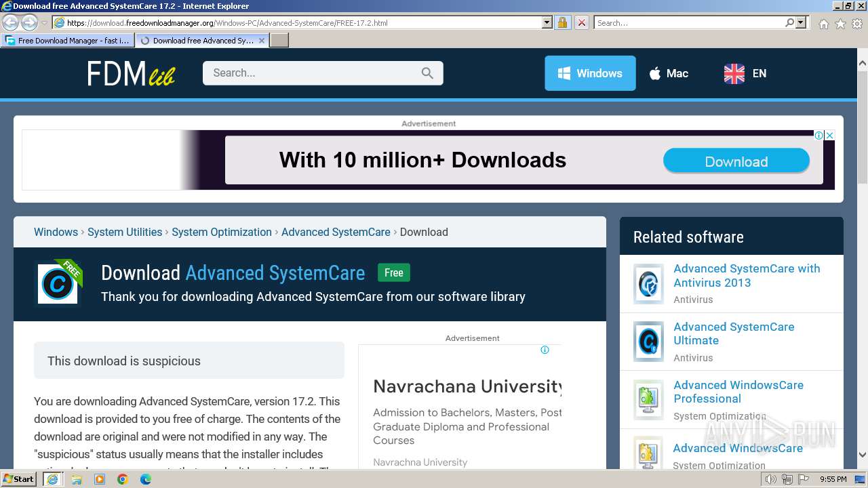The height and width of the screenshot is (488, 868).
Task: Close the Download free Advanced SystemCare tab
Action: coord(262,41)
